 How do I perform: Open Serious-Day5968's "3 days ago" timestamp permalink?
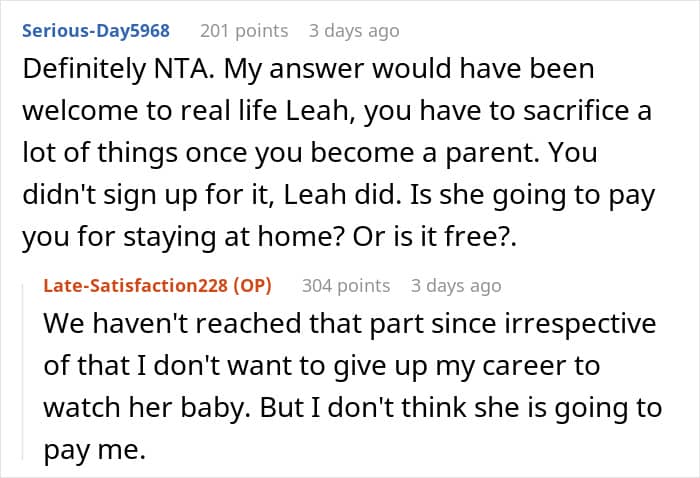point(354,31)
